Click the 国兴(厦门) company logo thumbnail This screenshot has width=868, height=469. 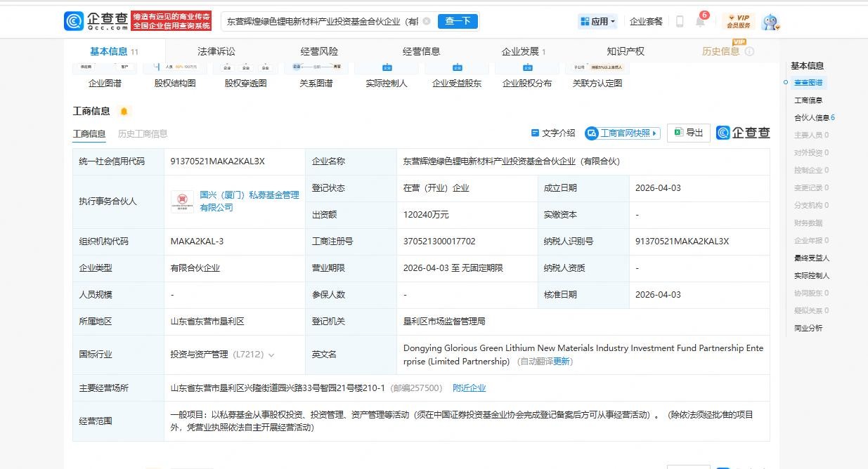click(x=182, y=202)
